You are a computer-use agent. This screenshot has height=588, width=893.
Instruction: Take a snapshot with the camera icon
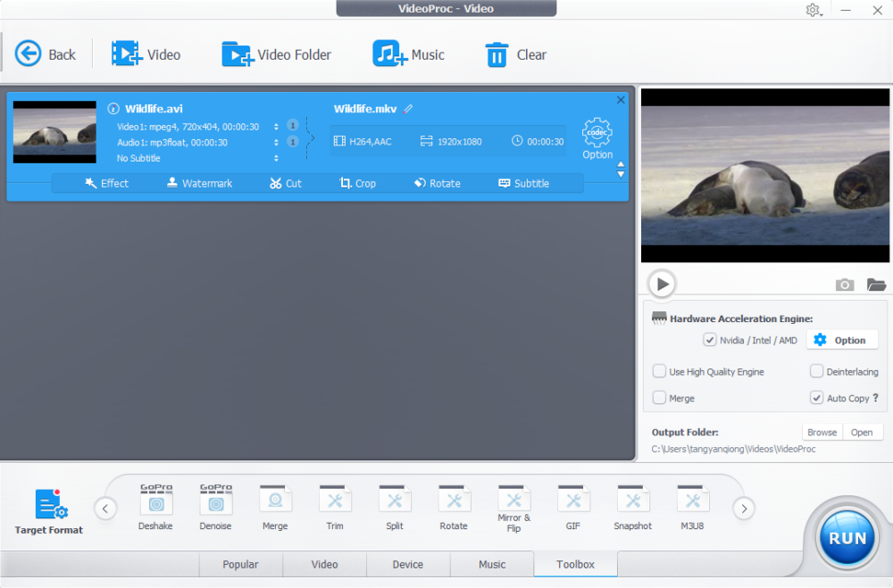click(x=845, y=284)
